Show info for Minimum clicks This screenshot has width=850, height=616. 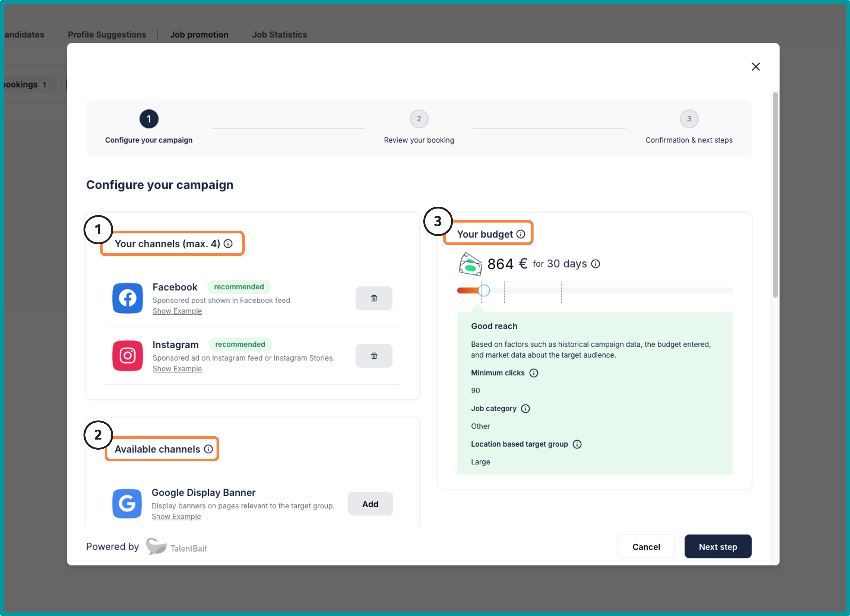(x=533, y=373)
